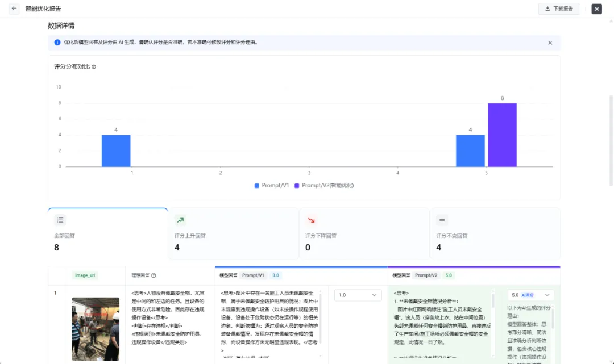Click the help icon beside 理想回答 header
Viewport: 614px width, 364px height.
coord(153,275)
